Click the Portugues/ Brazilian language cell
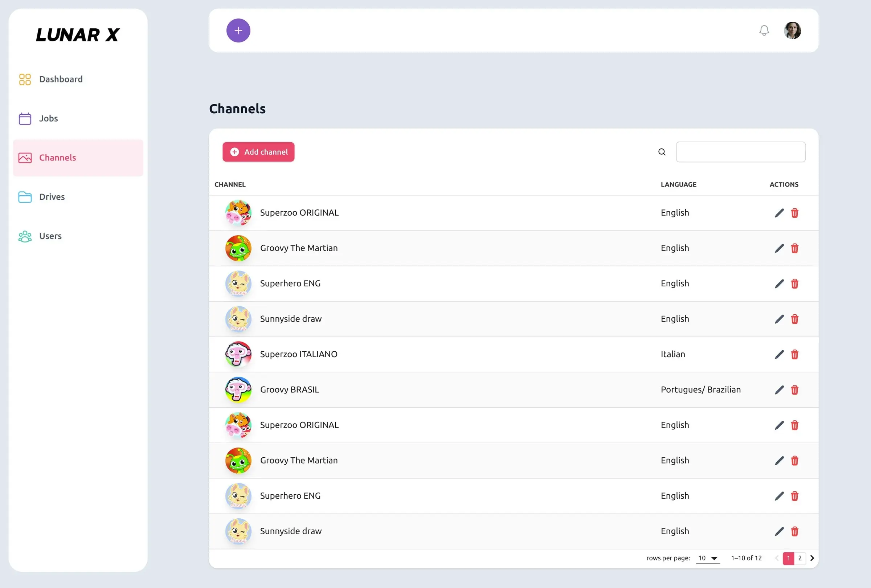 click(x=700, y=390)
